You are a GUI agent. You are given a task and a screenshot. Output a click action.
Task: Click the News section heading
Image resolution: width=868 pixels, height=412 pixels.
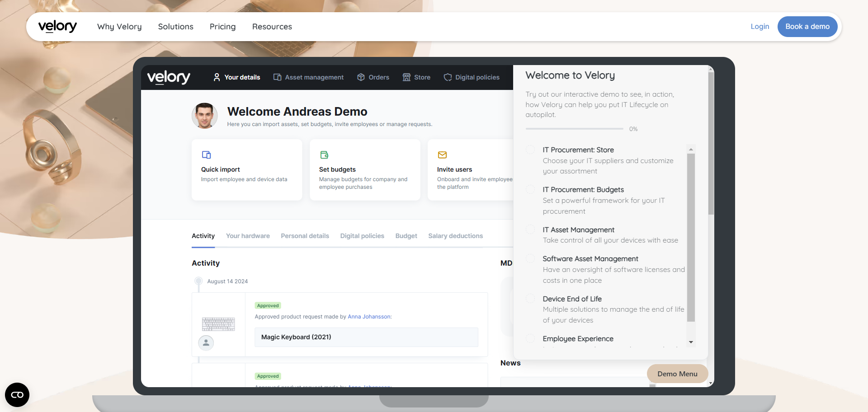pyautogui.click(x=510, y=363)
